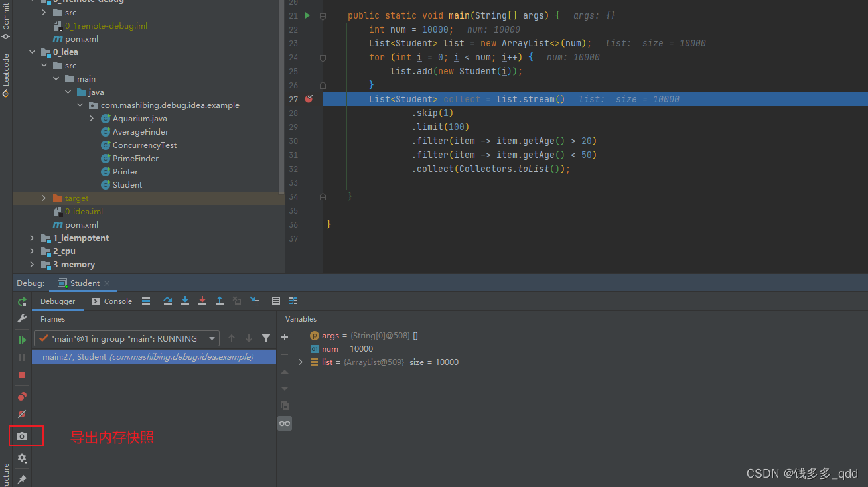This screenshot has width=868, height=487.
Task: Click the Trace Current Stream Chain icon
Action: click(x=293, y=301)
